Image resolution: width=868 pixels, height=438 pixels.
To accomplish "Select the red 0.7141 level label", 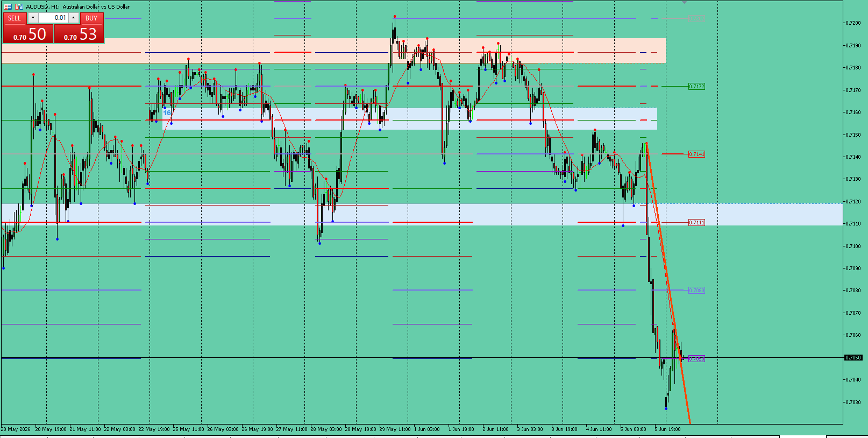I will [x=696, y=154].
